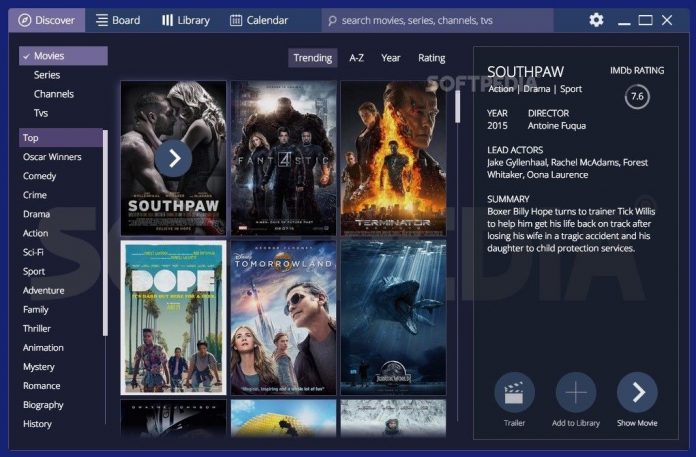
Task: Click the genre list scrollbar
Action: click(105, 233)
